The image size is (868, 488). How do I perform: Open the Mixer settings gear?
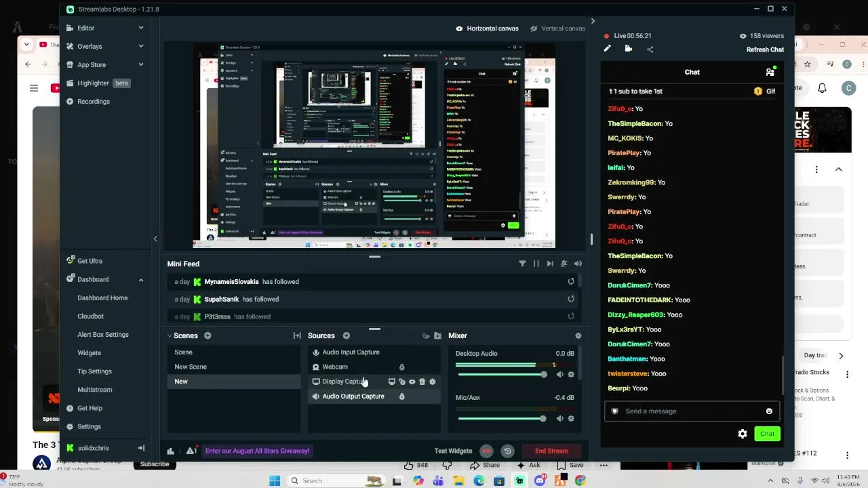coord(578,335)
